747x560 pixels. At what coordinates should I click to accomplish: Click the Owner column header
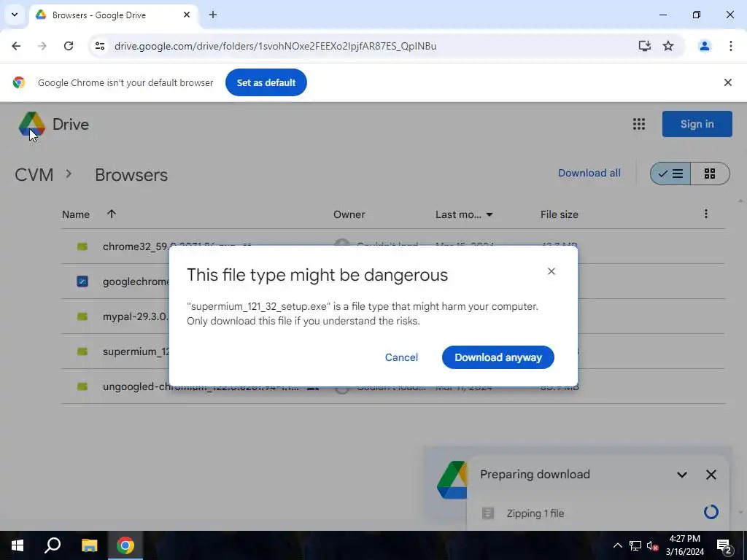(x=349, y=214)
